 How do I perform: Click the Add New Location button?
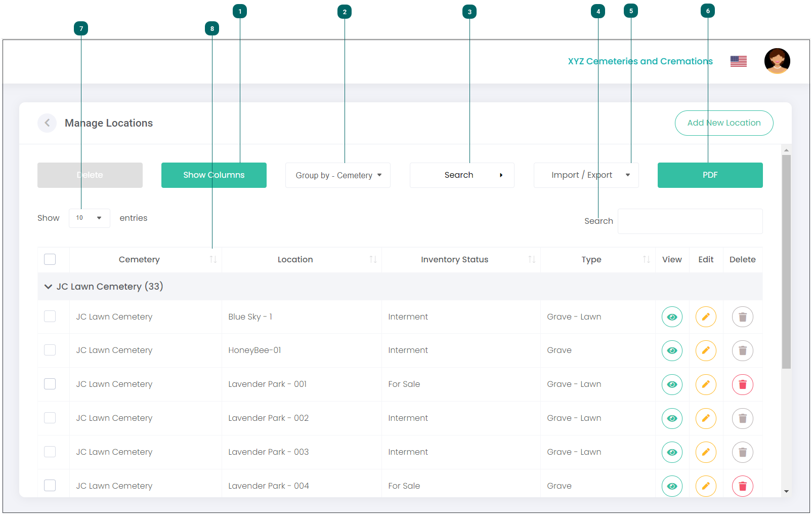click(x=724, y=123)
